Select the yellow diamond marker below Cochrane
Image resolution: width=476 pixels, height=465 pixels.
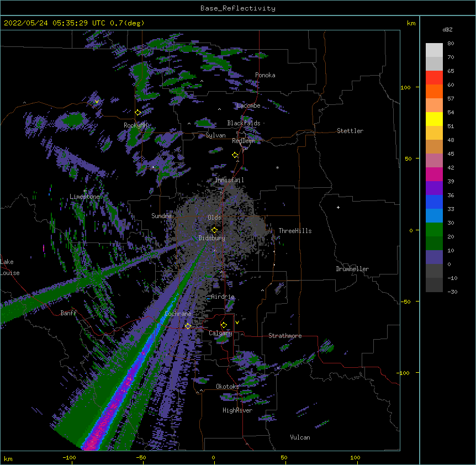(188, 326)
